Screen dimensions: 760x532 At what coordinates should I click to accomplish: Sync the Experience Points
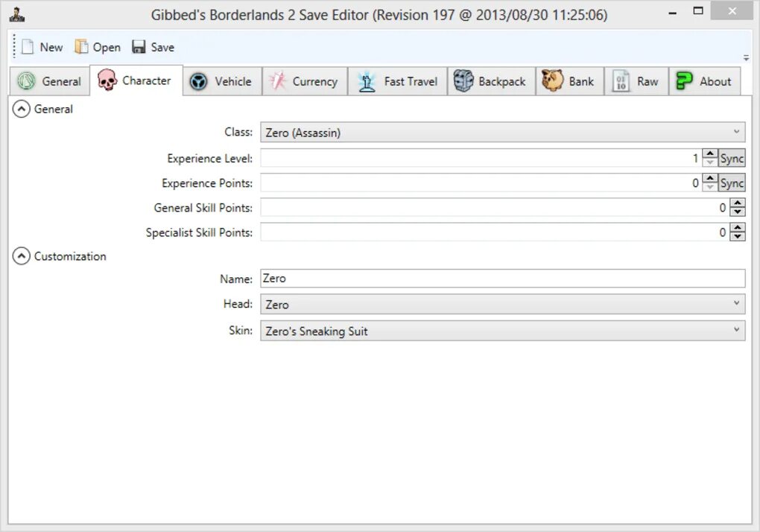click(732, 183)
